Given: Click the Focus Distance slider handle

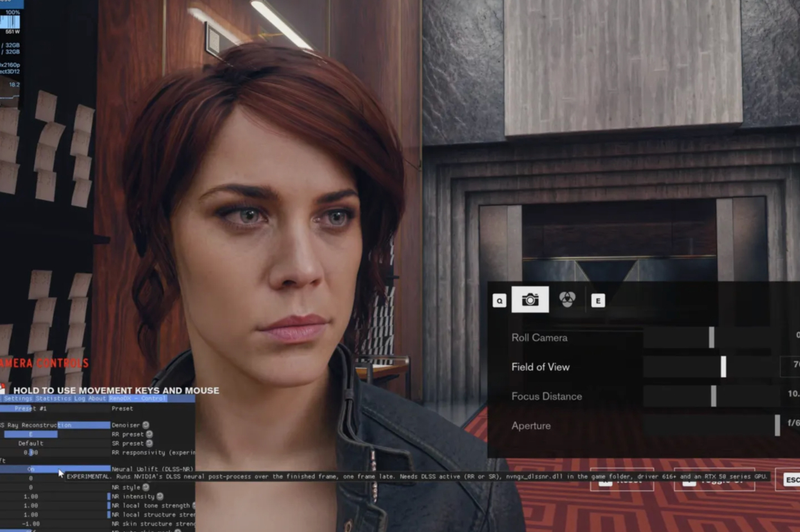Looking at the screenshot, I should click(x=713, y=396).
